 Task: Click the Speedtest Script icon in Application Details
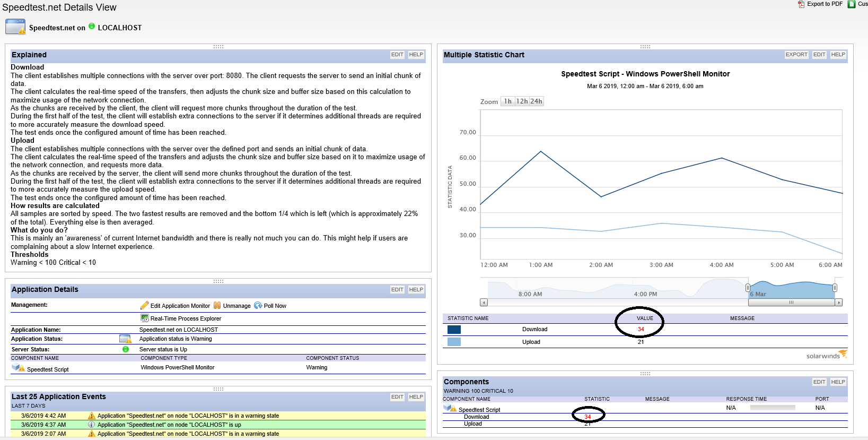click(19, 368)
